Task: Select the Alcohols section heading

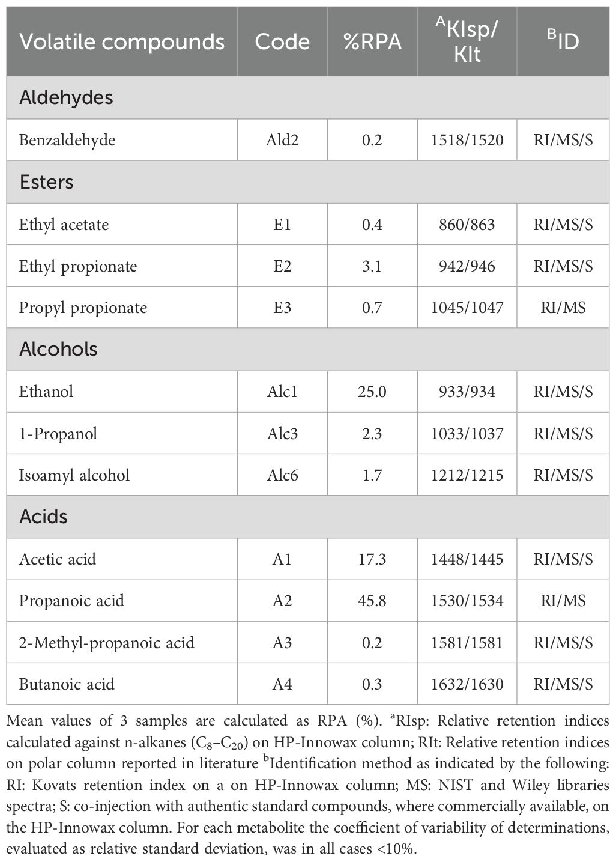Action: 58,349
